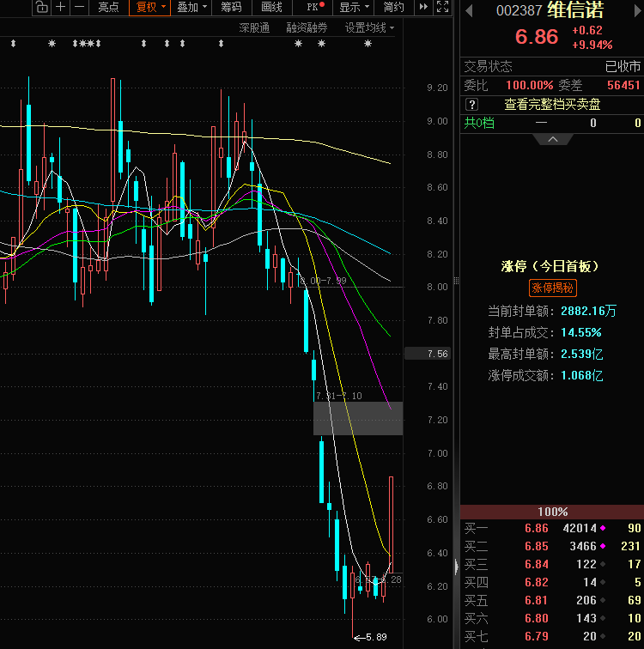Open the 叠加 overlay dropdown
This screenshot has width=644, height=649.
(x=191, y=7)
